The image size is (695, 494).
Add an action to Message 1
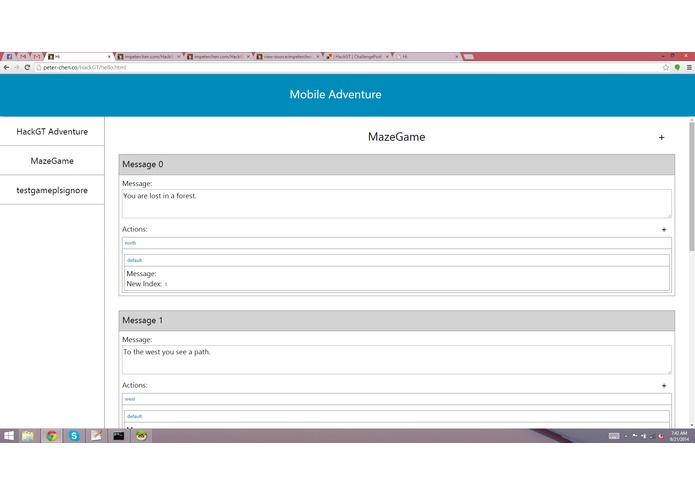click(664, 385)
